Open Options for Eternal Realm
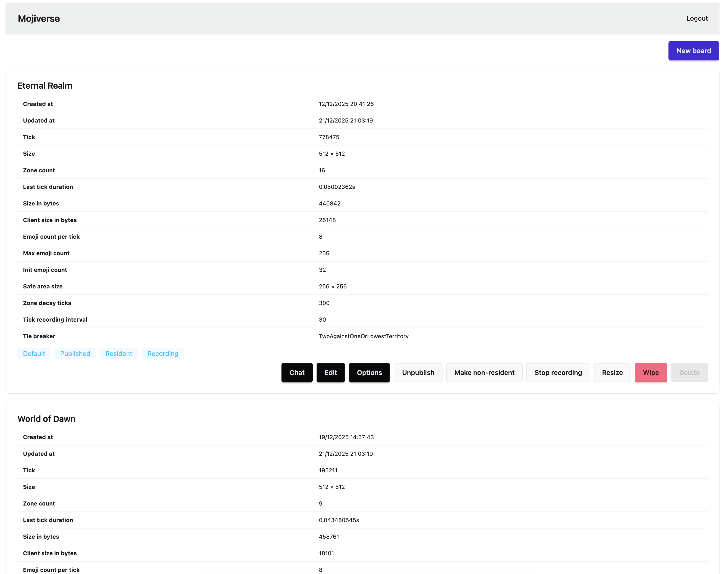Viewport: 728px width, 574px height. (x=369, y=372)
